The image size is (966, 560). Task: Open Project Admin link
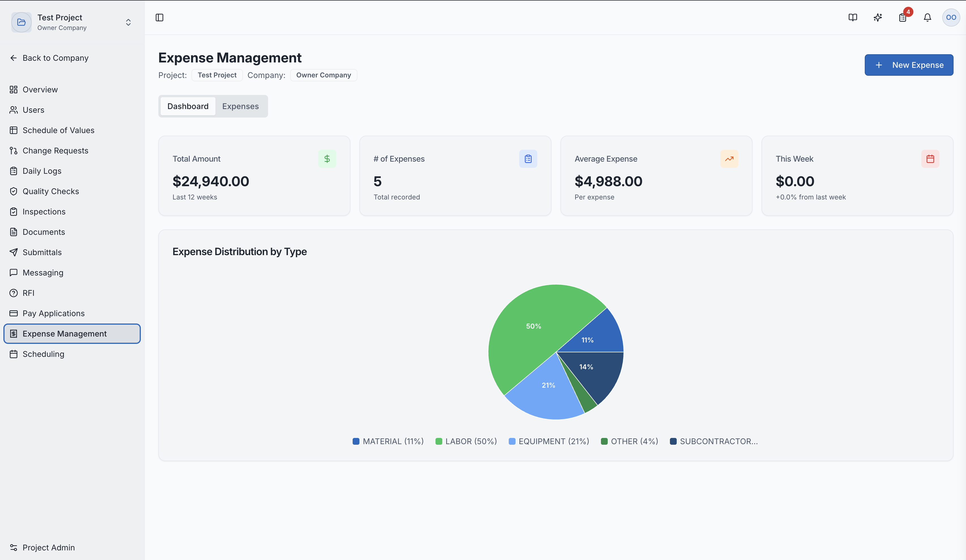pyautogui.click(x=72, y=547)
